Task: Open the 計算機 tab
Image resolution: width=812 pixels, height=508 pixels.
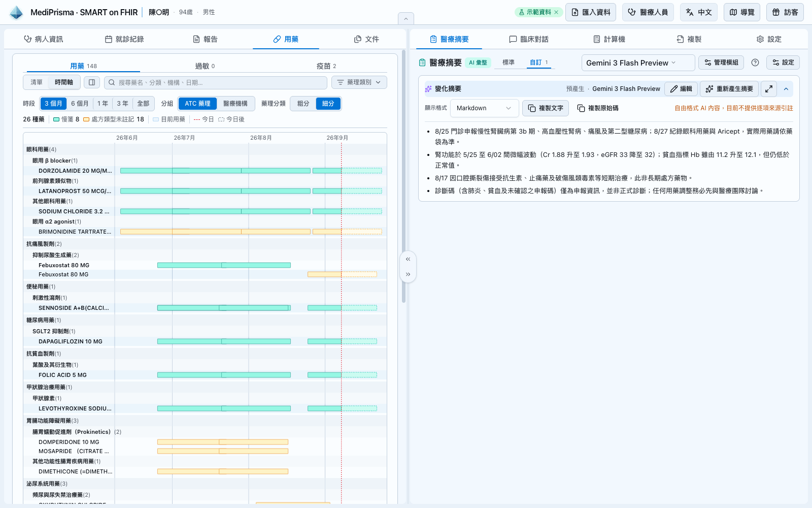Action: pyautogui.click(x=609, y=39)
